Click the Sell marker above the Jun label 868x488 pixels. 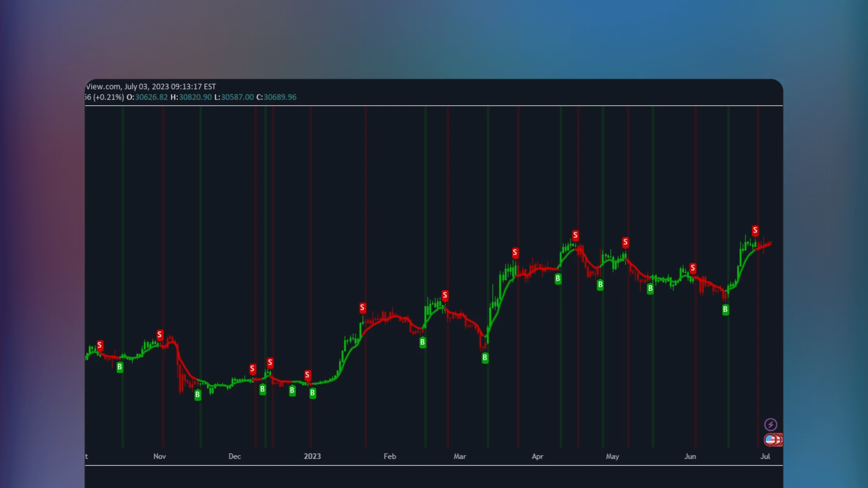click(693, 268)
